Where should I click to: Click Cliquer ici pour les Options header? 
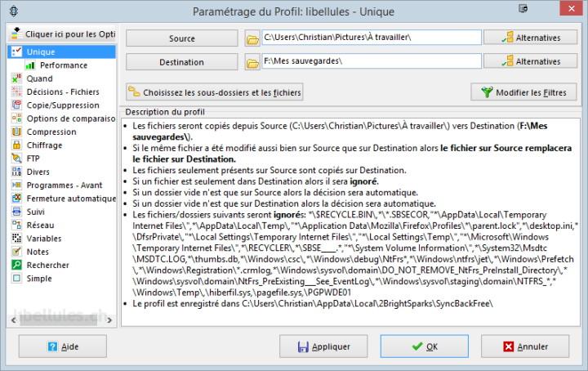pos(62,34)
